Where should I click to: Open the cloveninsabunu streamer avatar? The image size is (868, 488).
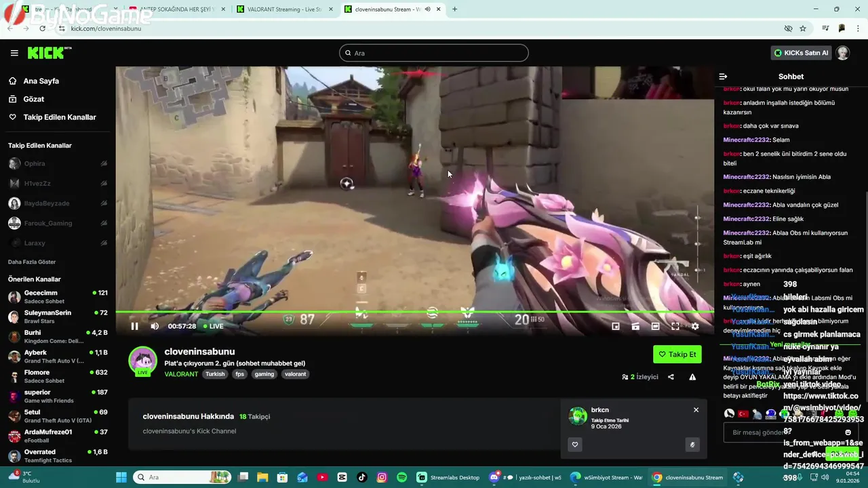pyautogui.click(x=143, y=361)
